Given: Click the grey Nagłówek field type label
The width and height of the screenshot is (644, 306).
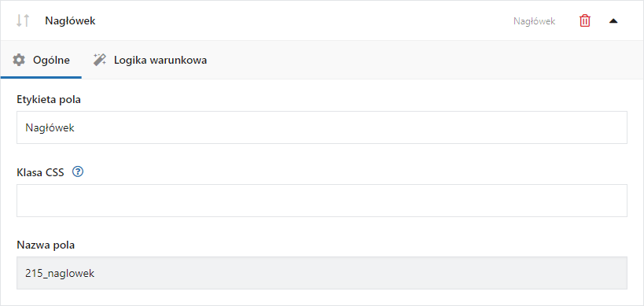Looking at the screenshot, I should coord(535,21).
